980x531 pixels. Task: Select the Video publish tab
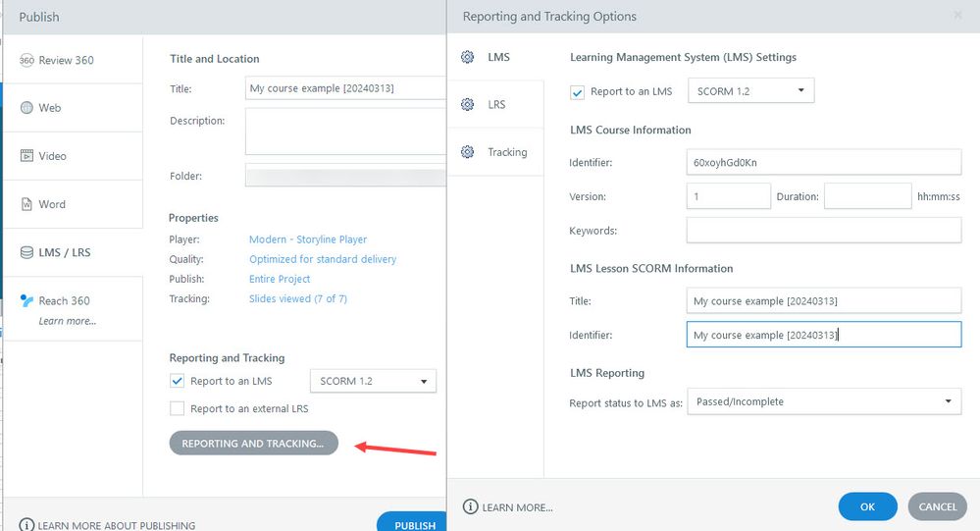click(x=73, y=156)
